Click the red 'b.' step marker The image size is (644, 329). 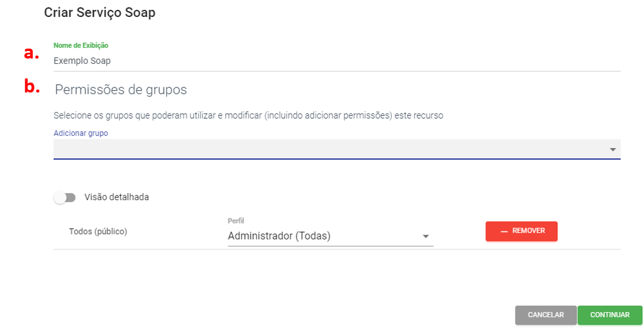click(x=32, y=87)
